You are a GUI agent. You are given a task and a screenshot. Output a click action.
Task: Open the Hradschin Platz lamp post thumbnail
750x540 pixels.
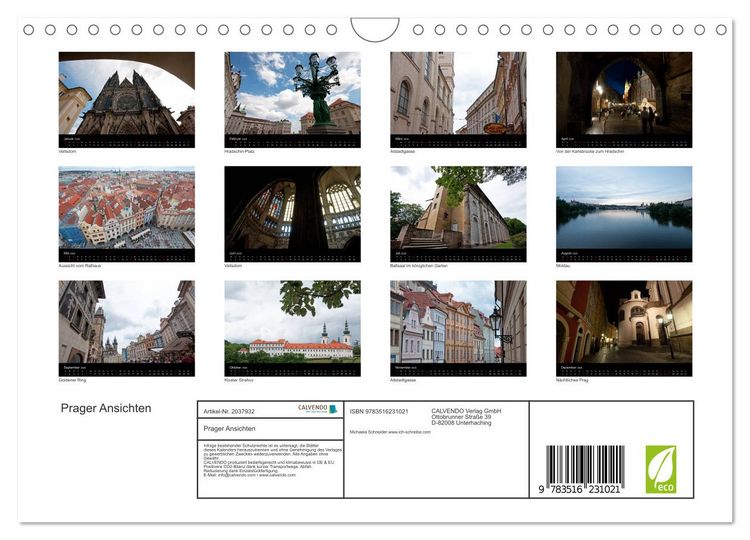tap(292, 99)
